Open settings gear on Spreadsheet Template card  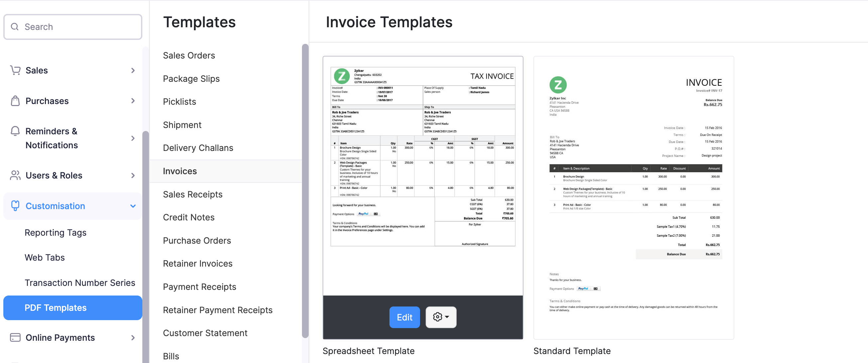(x=438, y=317)
